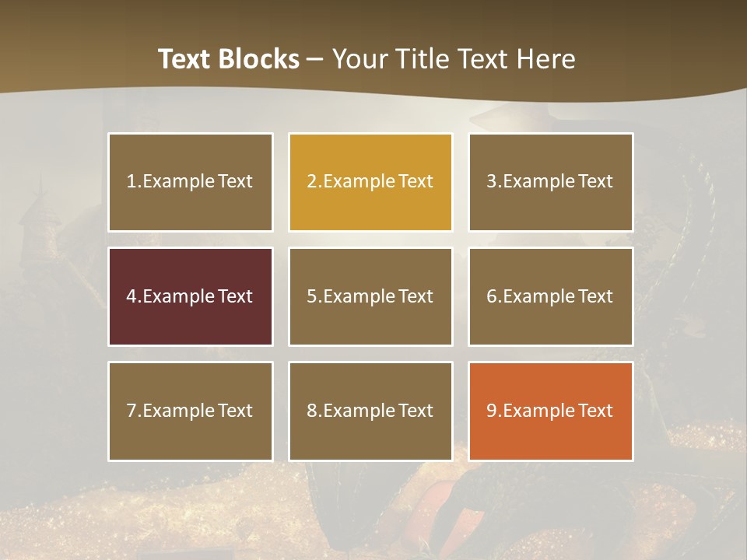Click the orange 9.Example Text block
This screenshot has height=560, width=747.
(550, 411)
